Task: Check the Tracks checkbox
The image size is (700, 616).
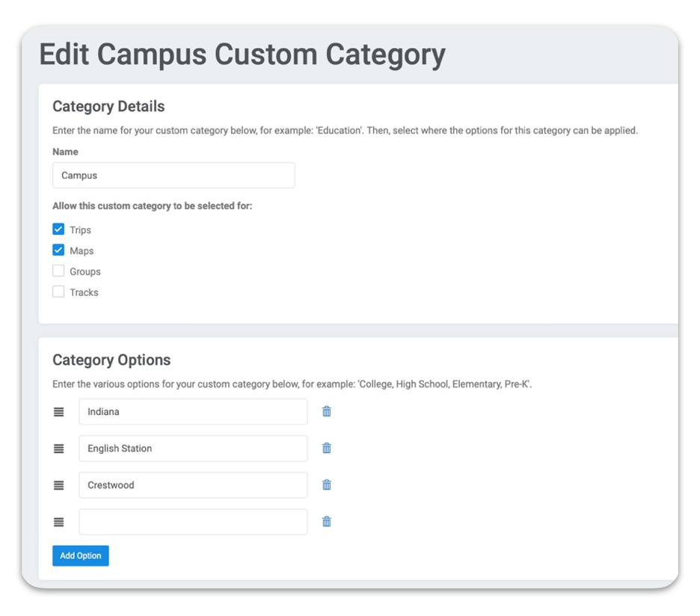Action: pos(58,292)
